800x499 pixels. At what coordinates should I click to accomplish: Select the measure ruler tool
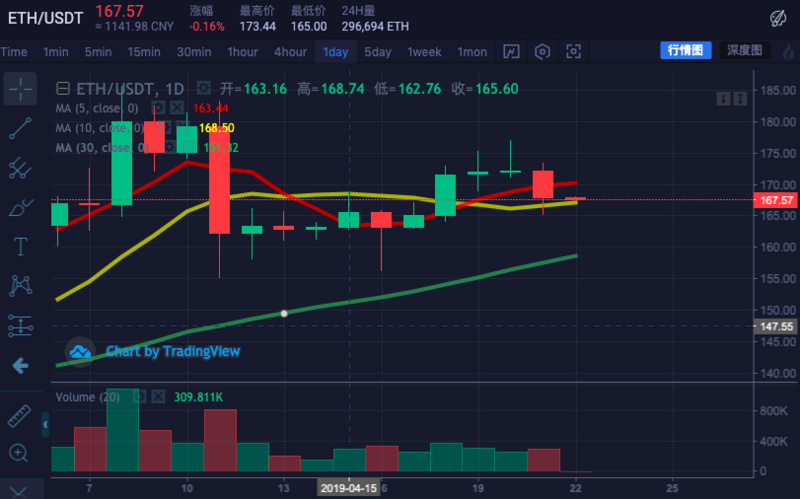tap(19, 415)
